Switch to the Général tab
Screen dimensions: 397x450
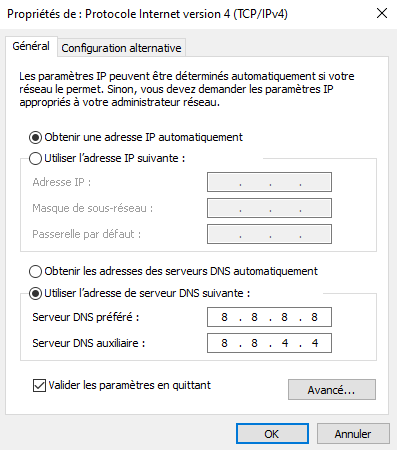tap(31, 46)
